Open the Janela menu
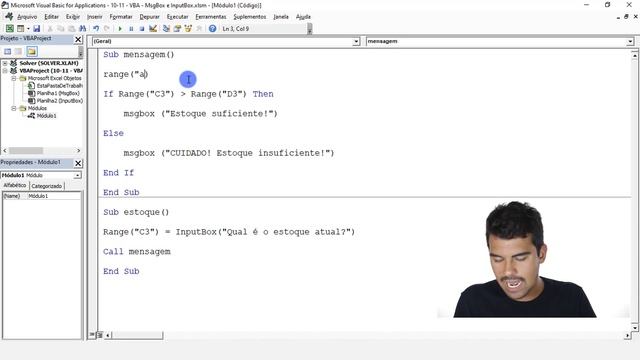The height and width of the screenshot is (360, 640). point(281,17)
